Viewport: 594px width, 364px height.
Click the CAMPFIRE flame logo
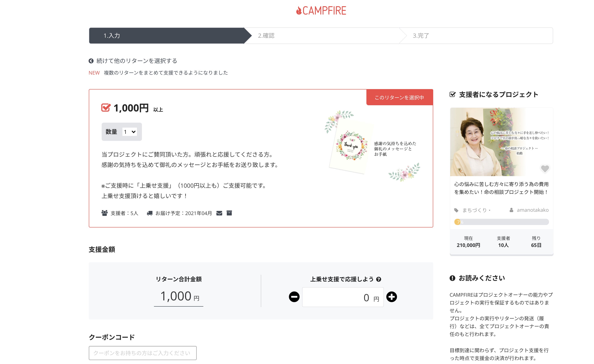pos(321,11)
